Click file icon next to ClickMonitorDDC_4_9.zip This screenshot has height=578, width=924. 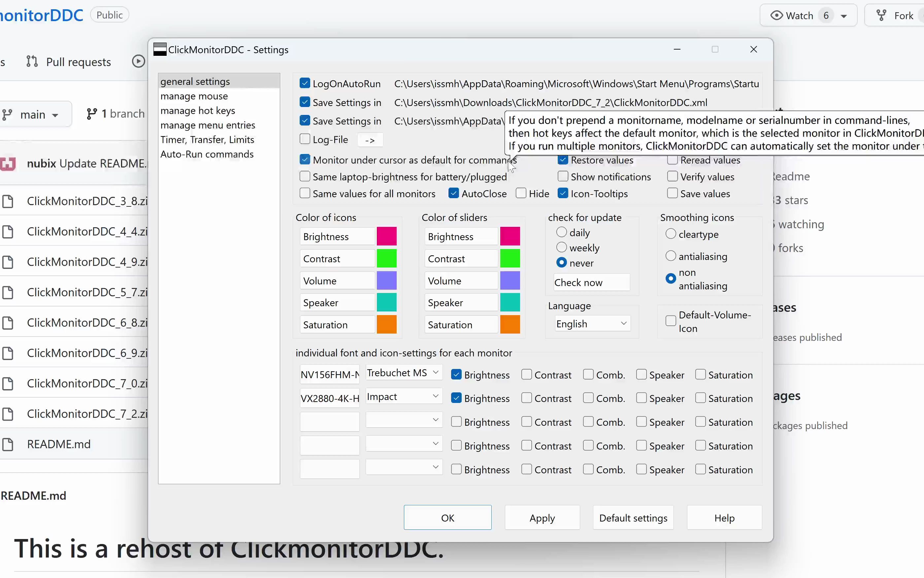8,262
